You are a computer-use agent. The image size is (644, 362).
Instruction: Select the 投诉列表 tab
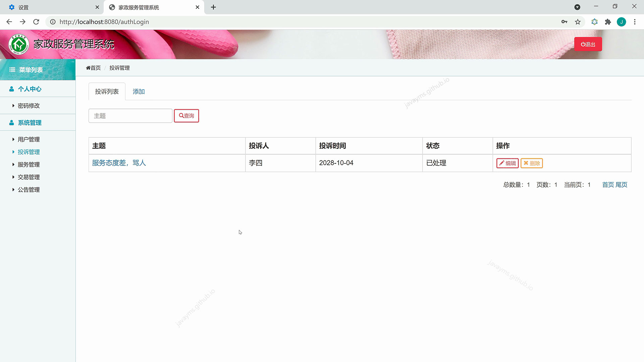(x=107, y=92)
